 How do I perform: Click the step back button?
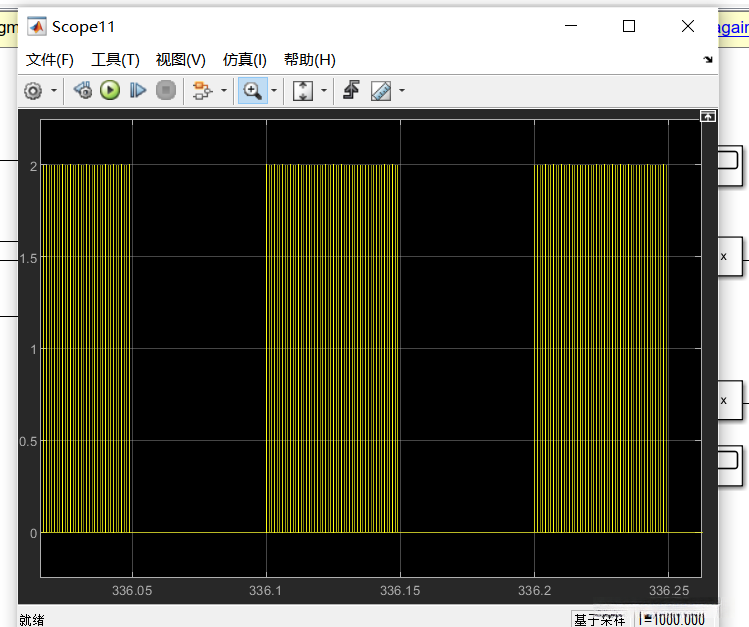click(x=83, y=91)
